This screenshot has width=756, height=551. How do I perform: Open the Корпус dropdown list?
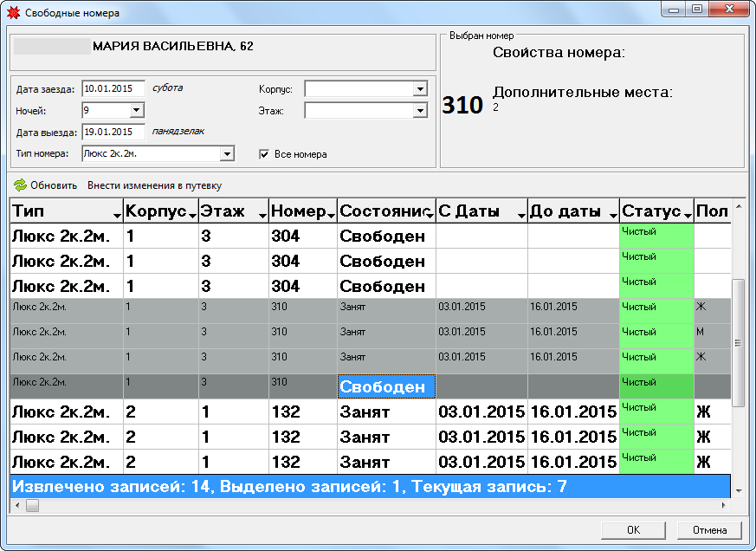pyautogui.click(x=420, y=88)
